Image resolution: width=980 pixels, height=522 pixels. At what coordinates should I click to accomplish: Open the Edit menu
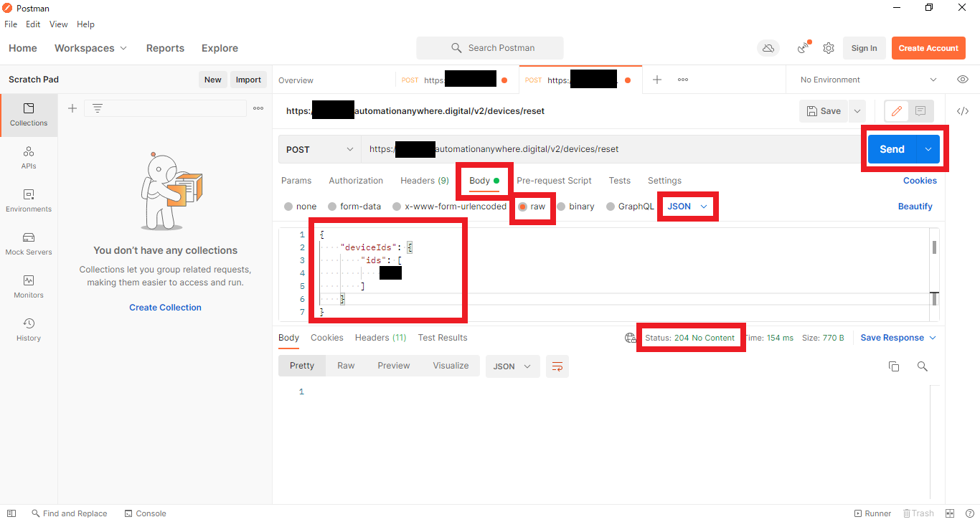(x=33, y=24)
